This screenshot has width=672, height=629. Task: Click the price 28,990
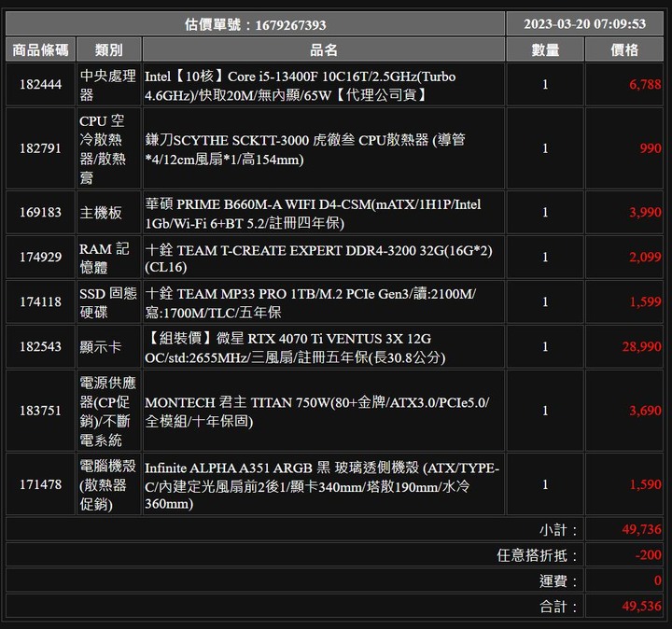pos(641,346)
